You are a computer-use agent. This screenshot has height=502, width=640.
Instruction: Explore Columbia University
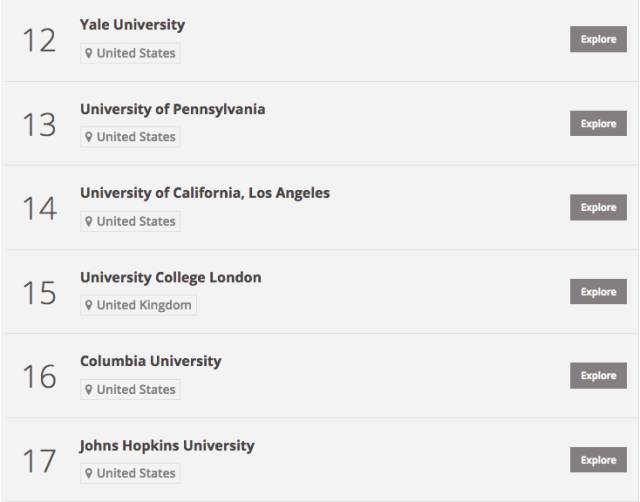[x=598, y=375]
